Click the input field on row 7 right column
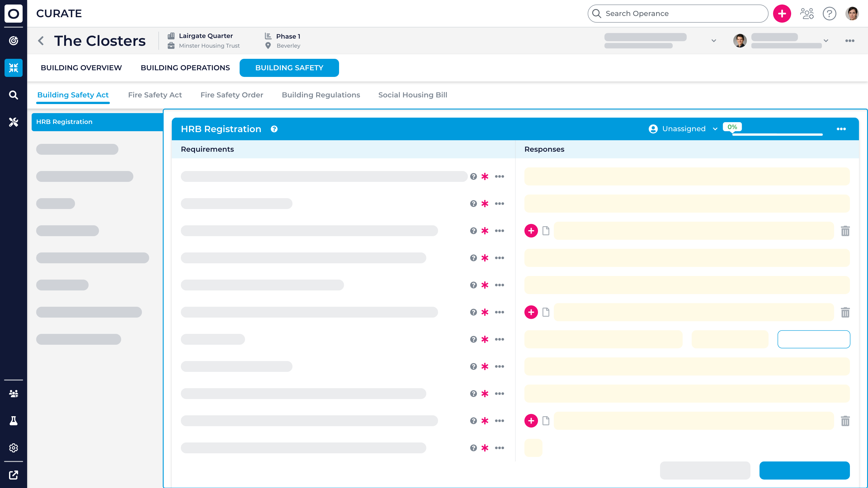 (x=814, y=339)
